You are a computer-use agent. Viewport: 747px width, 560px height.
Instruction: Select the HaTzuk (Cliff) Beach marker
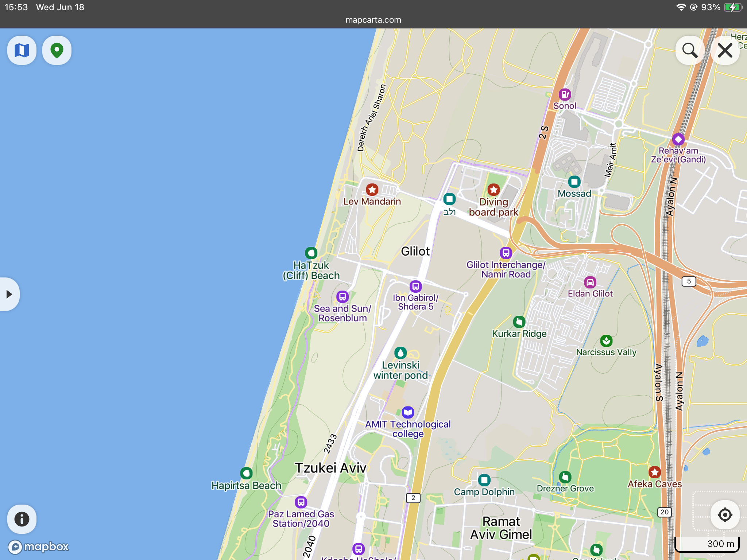(311, 253)
